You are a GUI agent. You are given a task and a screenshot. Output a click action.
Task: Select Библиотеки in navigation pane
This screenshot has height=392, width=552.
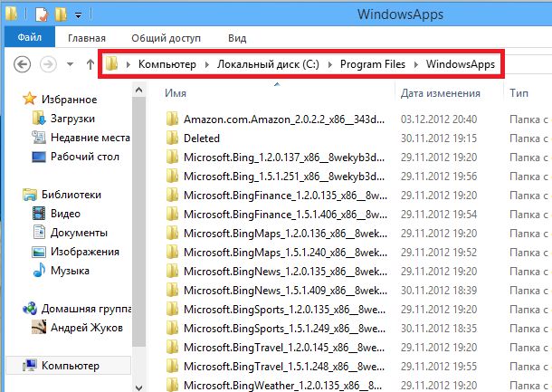point(71,195)
